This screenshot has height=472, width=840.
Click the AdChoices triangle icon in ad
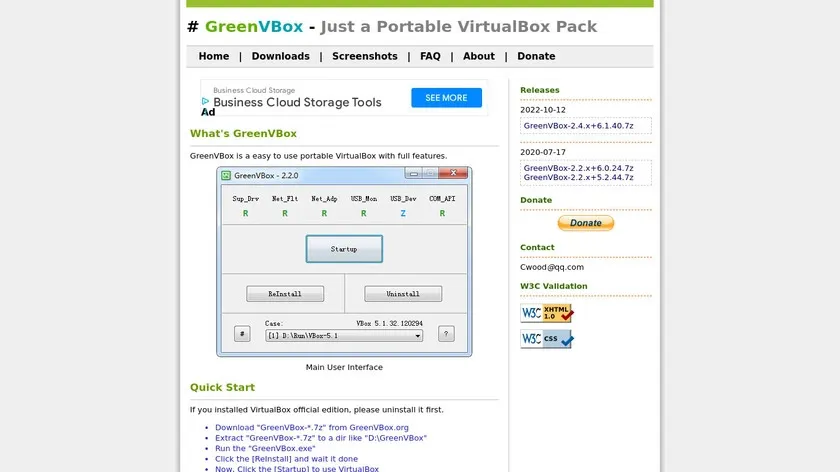(205, 101)
